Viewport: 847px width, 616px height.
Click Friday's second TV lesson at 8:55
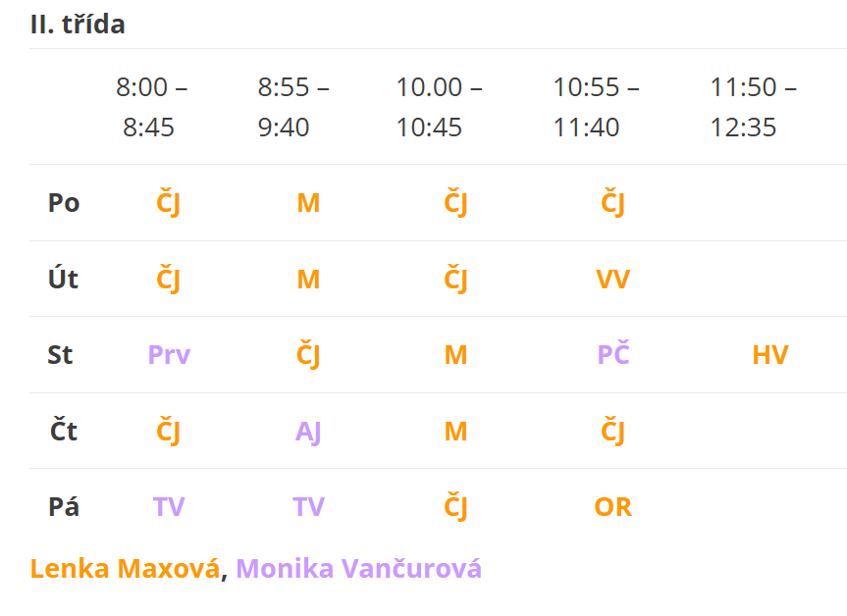(x=308, y=507)
